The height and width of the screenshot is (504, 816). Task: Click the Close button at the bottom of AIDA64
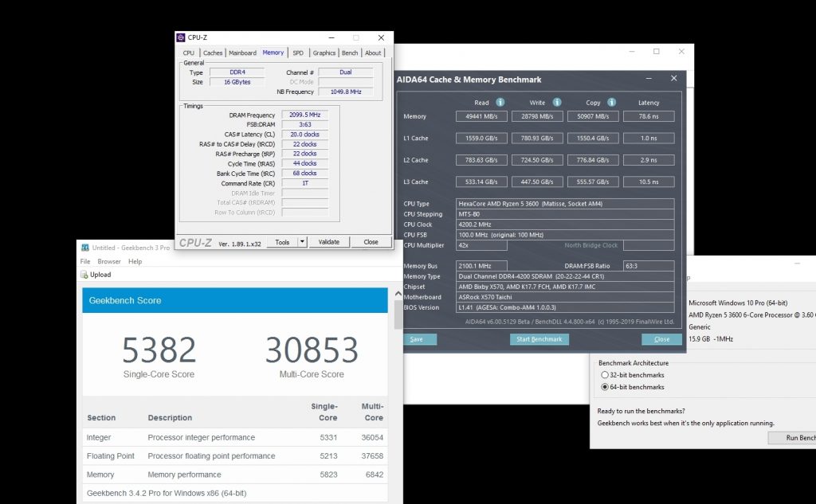662,339
